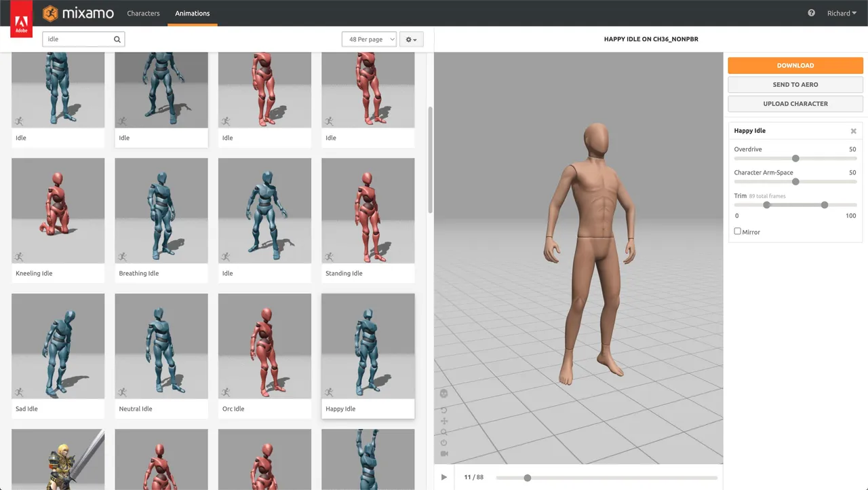Select the sword knight character thumbnail
The width and height of the screenshot is (868, 490).
(58, 459)
